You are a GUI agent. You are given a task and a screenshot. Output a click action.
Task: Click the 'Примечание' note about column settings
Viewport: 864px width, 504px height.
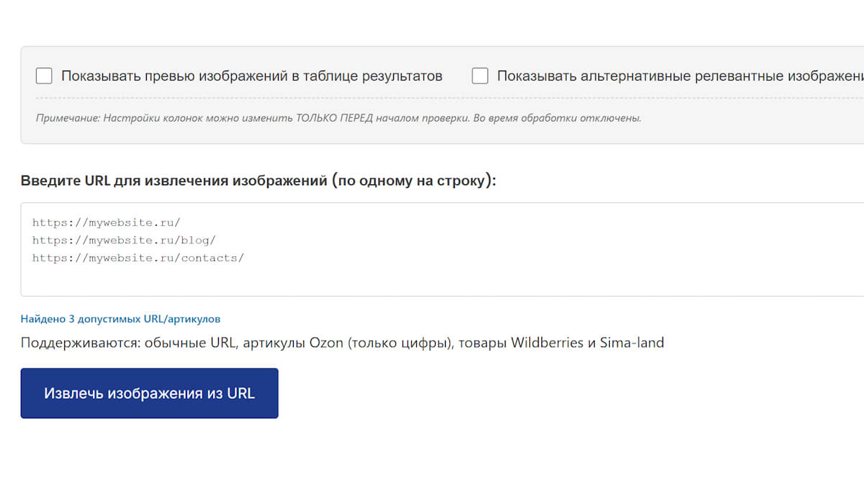click(x=338, y=117)
